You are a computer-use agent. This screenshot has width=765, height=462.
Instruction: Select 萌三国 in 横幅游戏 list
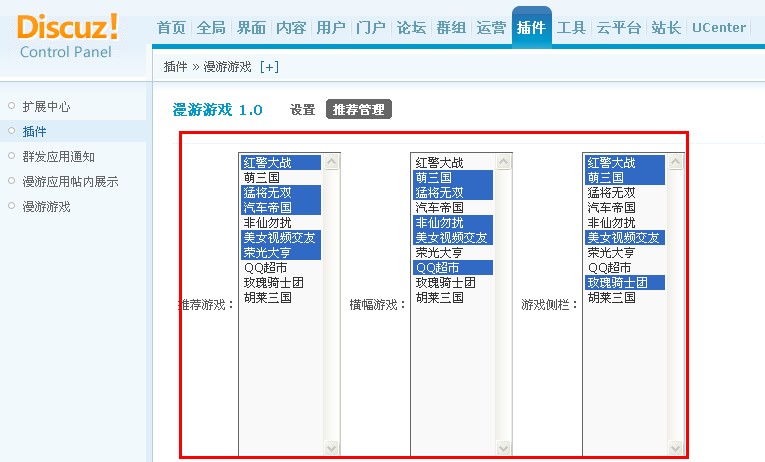click(x=453, y=178)
